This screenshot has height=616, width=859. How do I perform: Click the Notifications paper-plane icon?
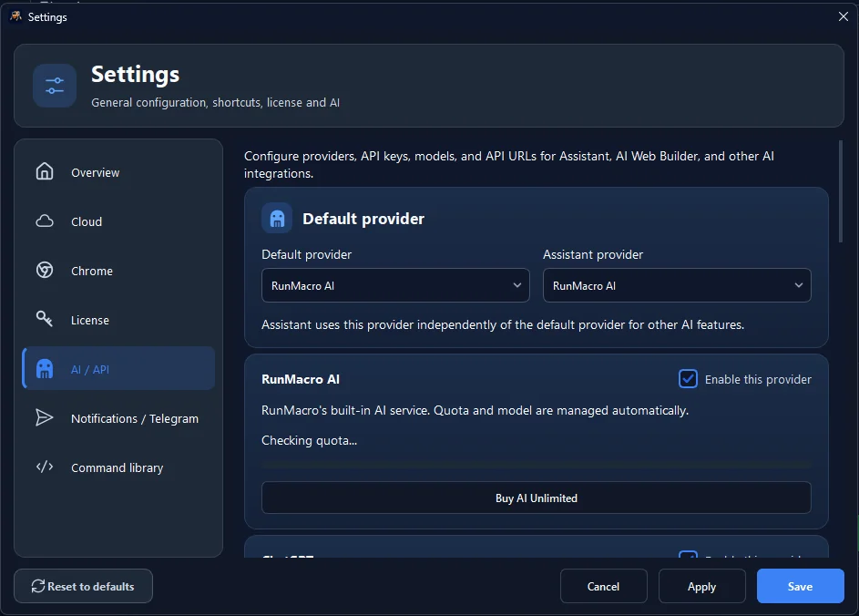[45, 417]
